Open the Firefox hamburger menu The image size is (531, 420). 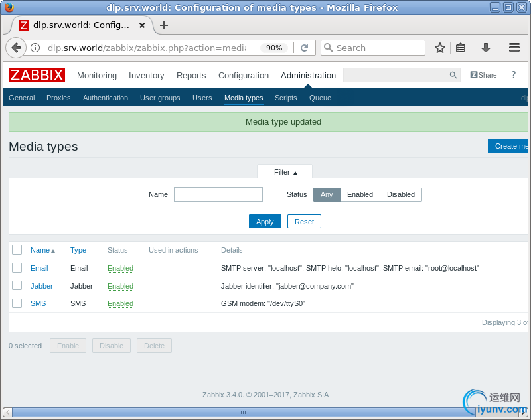pos(514,48)
